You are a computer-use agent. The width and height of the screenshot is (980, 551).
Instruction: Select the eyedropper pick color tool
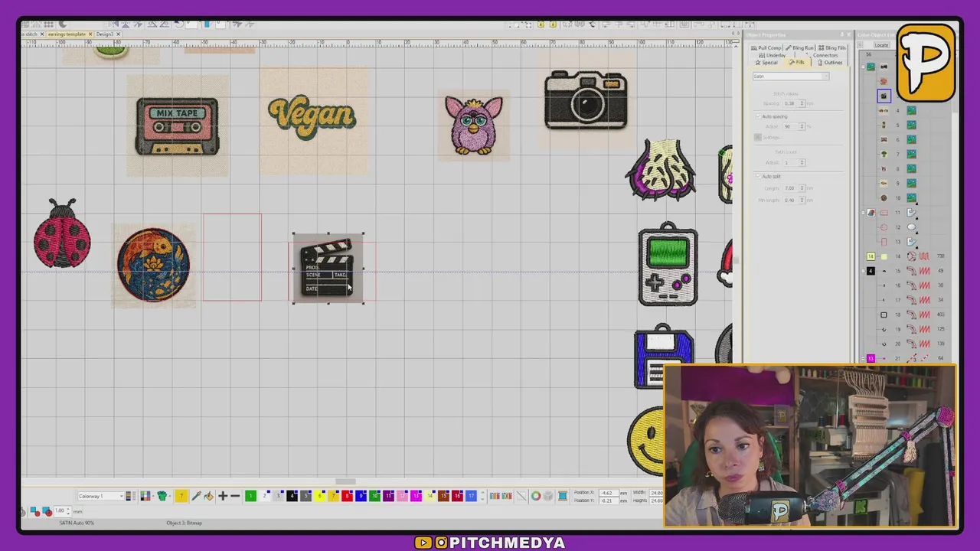click(x=196, y=496)
